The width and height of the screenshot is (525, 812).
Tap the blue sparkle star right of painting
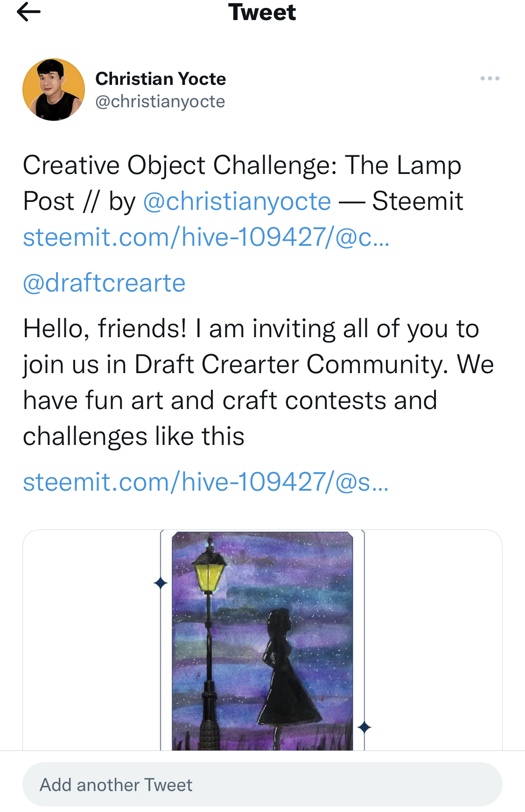364,727
